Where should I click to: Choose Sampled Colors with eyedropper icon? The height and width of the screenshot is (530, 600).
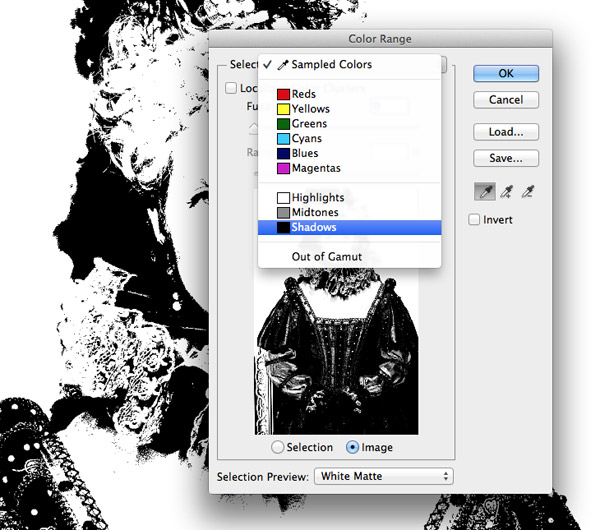click(x=331, y=65)
